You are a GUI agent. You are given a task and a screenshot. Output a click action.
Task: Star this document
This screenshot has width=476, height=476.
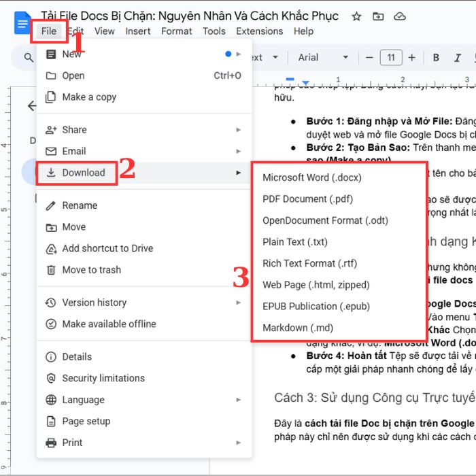click(x=356, y=16)
